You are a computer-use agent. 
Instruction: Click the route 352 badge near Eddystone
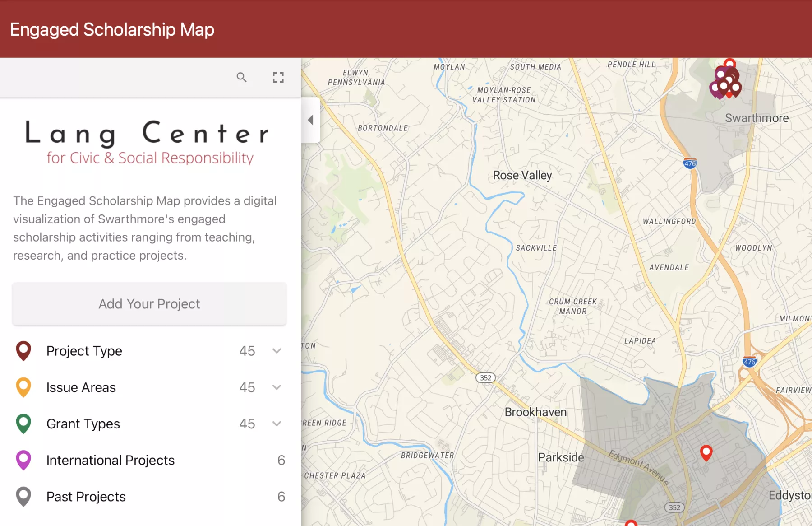click(674, 507)
